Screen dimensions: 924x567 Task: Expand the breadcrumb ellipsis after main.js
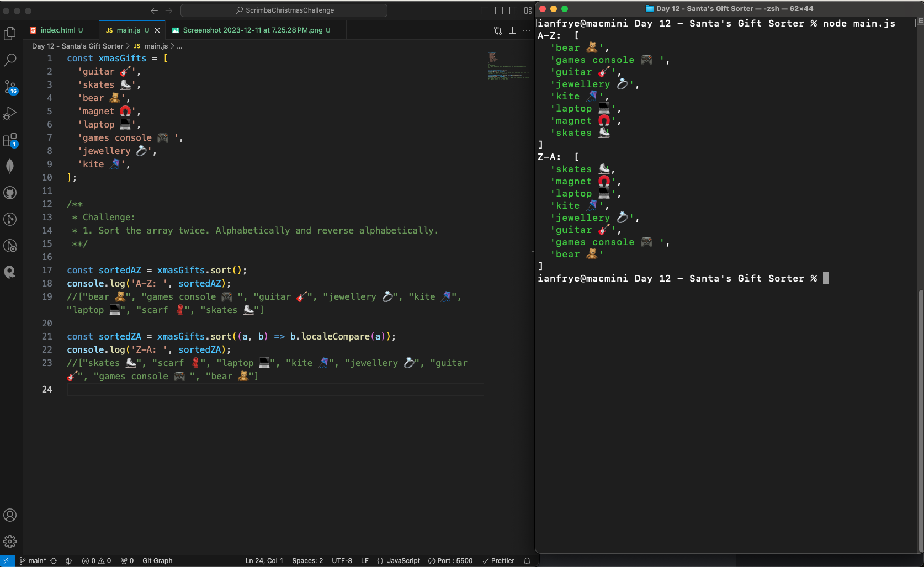point(179,46)
